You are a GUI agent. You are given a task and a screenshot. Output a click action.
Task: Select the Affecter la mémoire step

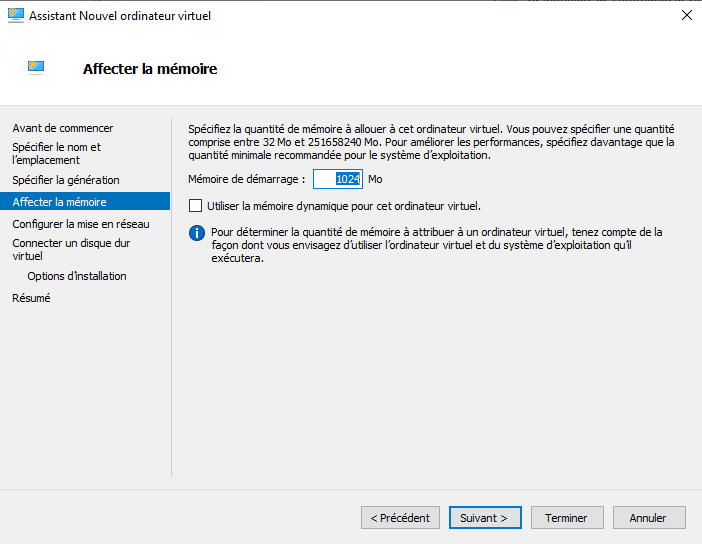(59, 202)
